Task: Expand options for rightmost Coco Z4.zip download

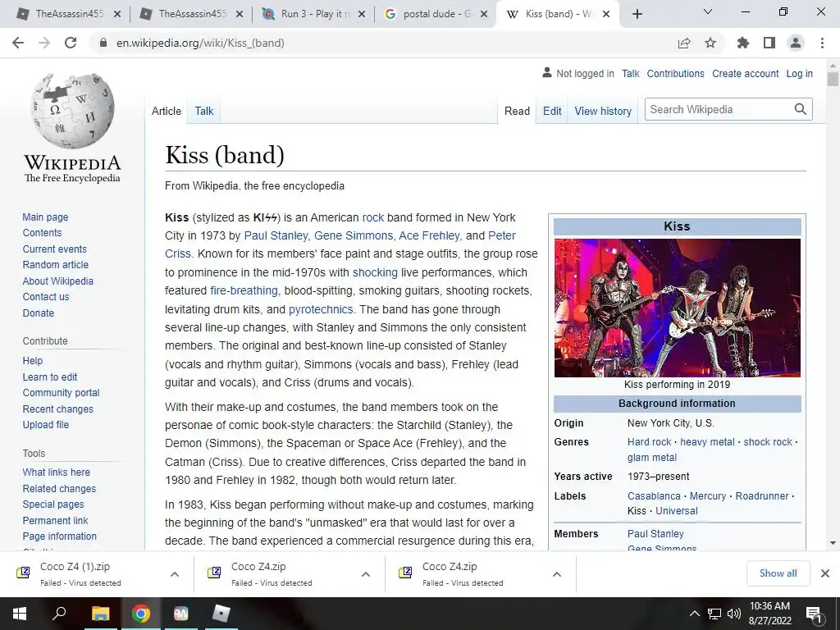Action: pyautogui.click(x=557, y=573)
